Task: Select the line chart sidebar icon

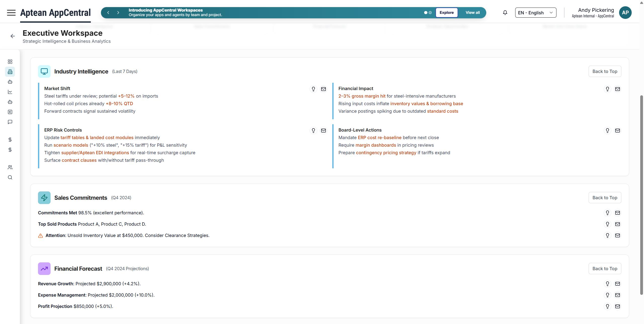Action: pos(10,92)
